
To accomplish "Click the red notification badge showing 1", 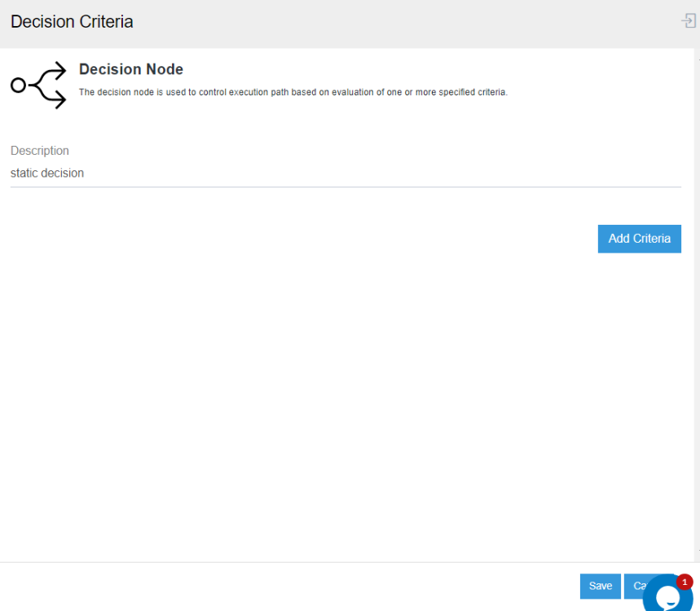I will click(685, 582).
